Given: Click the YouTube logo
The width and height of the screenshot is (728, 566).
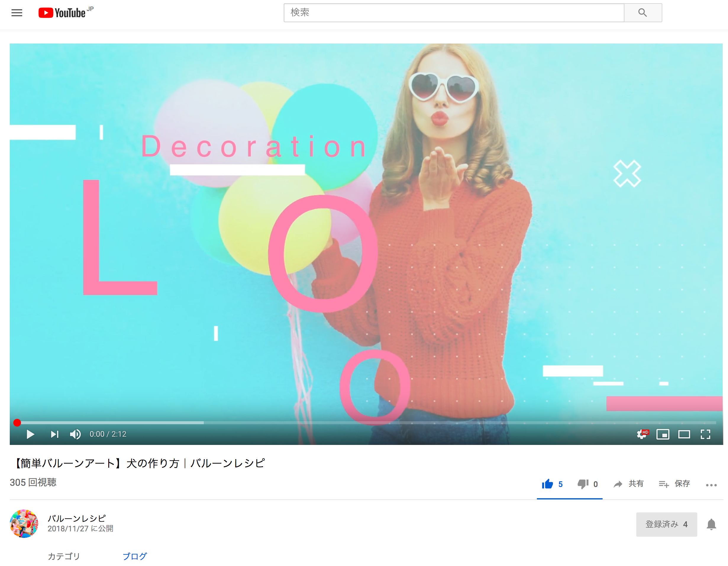Looking at the screenshot, I should 62,13.
